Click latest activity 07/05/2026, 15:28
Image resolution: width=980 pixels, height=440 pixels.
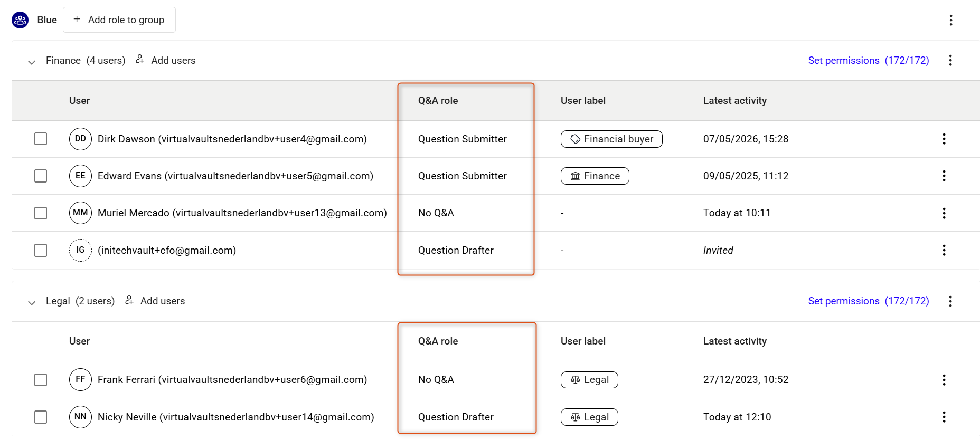tap(746, 139)
